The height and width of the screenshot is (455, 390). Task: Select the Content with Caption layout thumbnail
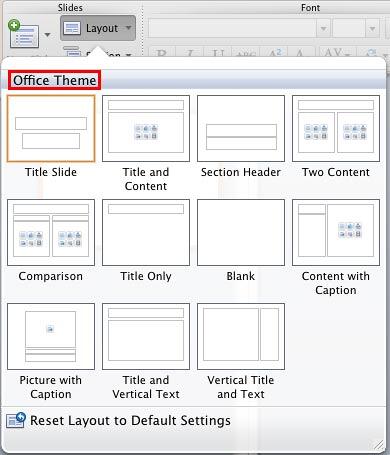pyautogui.click(x=336, y=232)
